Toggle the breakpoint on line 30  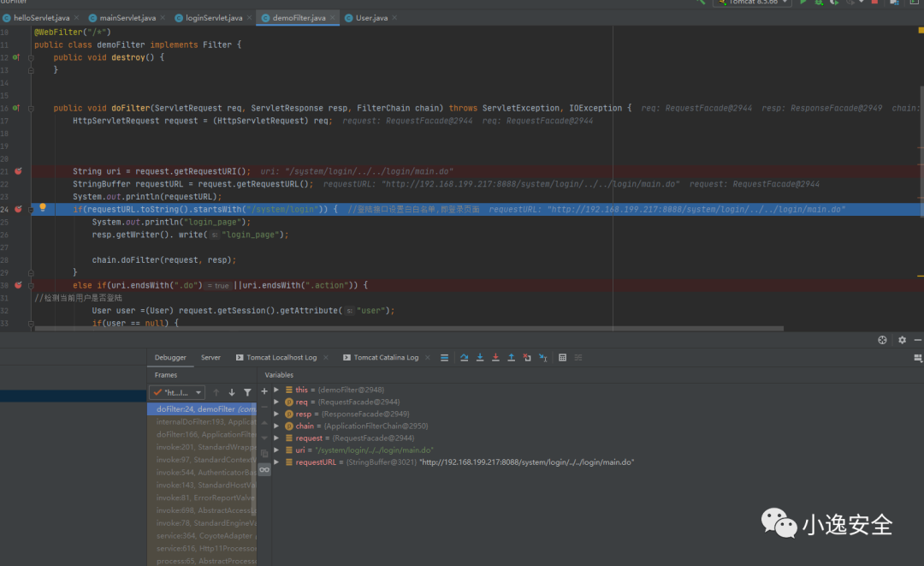[x=18, y=285]
